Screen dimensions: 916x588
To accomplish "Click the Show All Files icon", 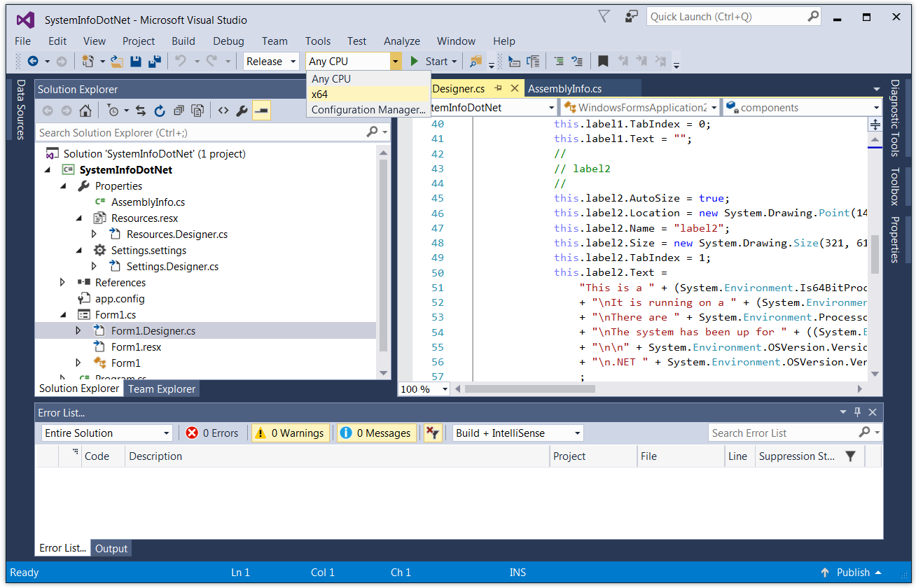I will pyautogui.click(x=197, y=110).
